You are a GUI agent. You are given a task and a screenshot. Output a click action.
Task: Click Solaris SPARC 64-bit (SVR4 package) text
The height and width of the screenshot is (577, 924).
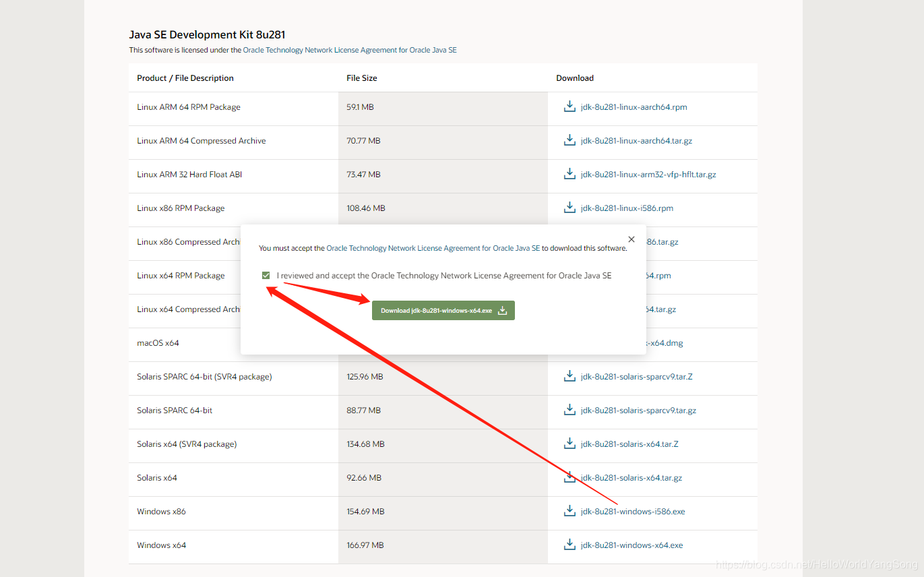pos(204,377)
